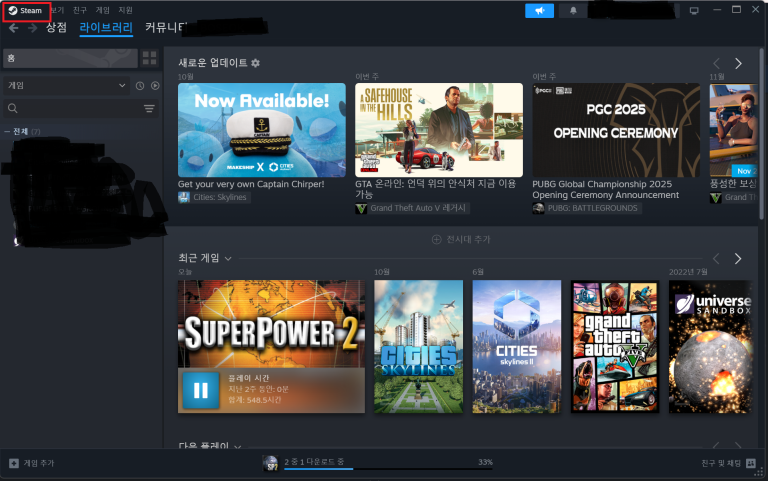Click the download progress bar at 33%
Image resolution: width=768 pixels, height=481 pixels.
coord(388,469)
